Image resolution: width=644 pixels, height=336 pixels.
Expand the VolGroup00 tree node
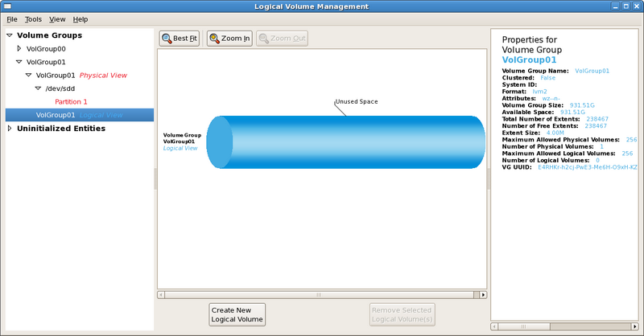coord(19,48)
